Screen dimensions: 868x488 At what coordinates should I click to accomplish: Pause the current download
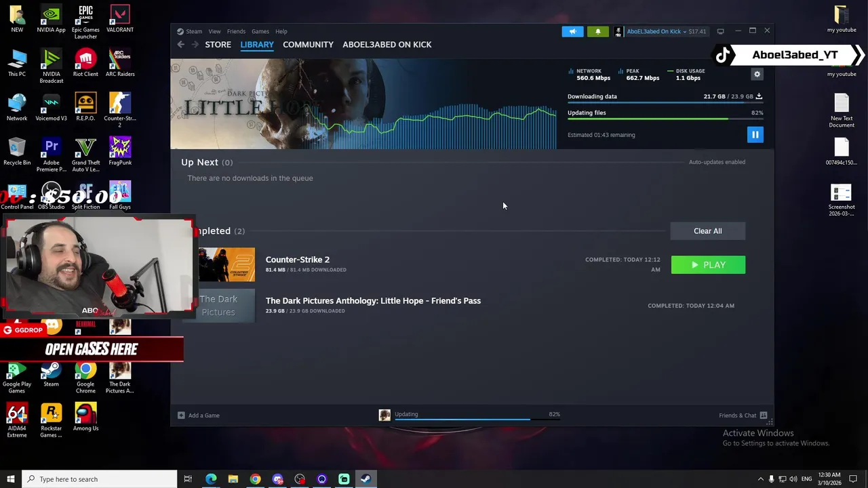(x=755, y=135)
